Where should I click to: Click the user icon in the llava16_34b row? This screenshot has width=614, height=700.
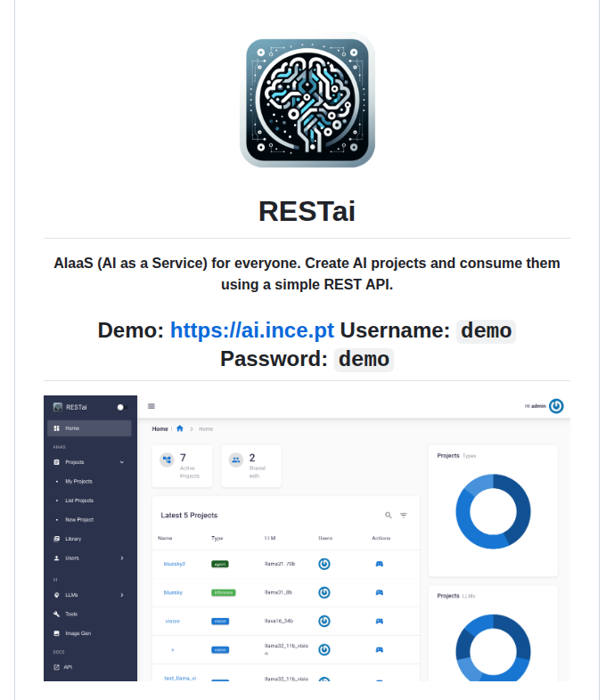324,621
